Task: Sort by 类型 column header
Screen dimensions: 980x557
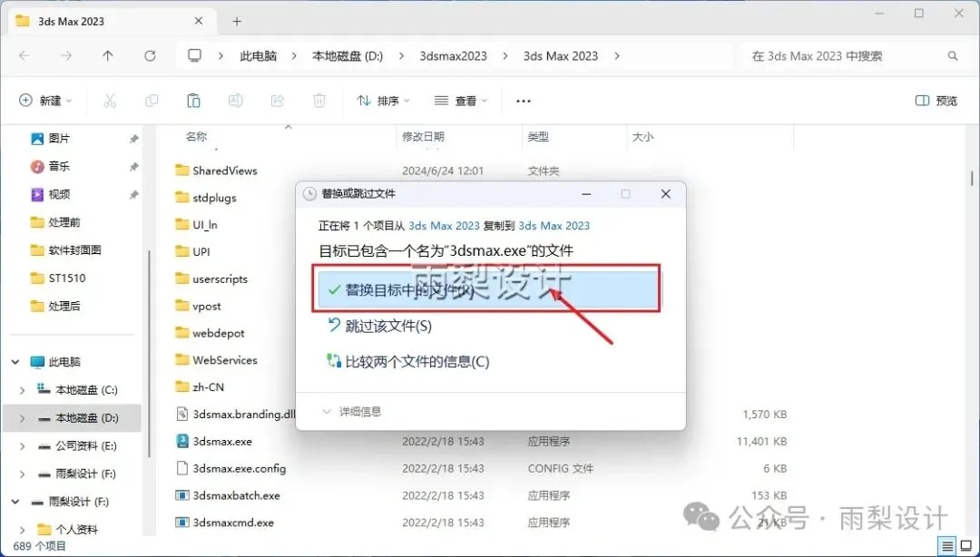Action: tap(538, 136)
